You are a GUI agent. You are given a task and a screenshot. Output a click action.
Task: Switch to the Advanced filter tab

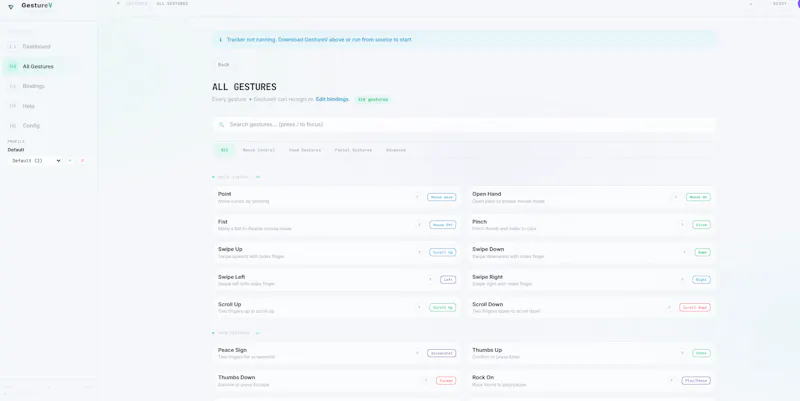(396, 150)
